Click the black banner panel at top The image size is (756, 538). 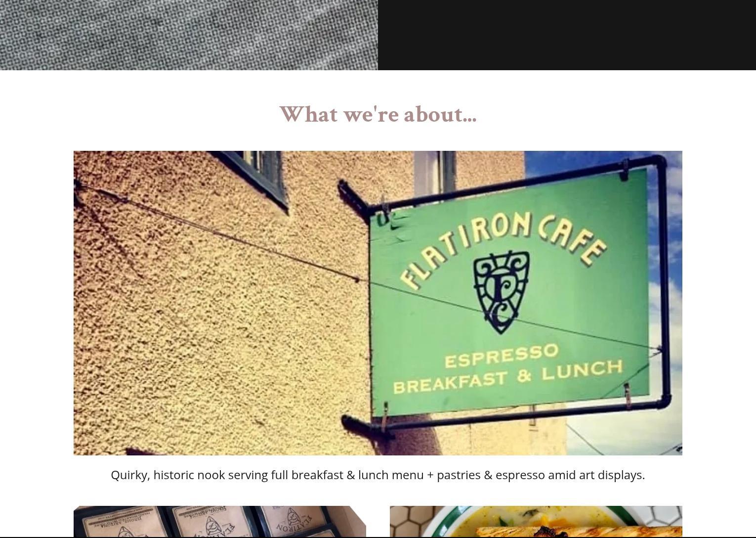(x=567, y=35)
